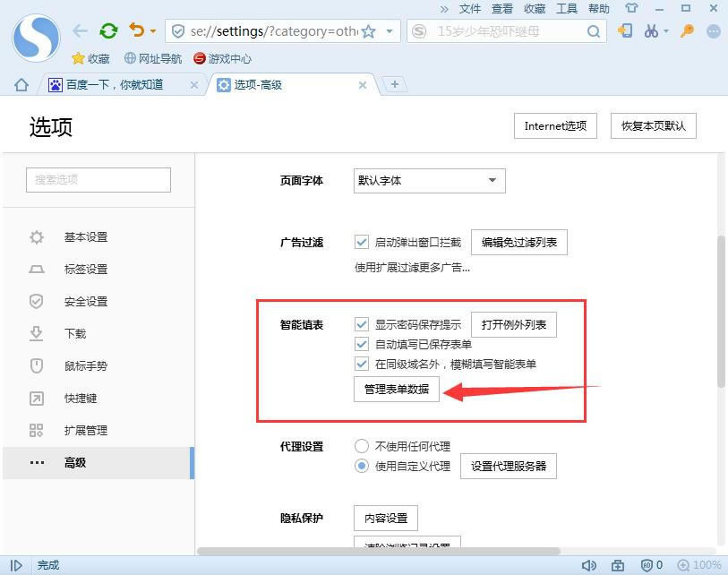Reload page with green refresh icon
This screenshot has height=575, width=728.
tap(108, 31)
